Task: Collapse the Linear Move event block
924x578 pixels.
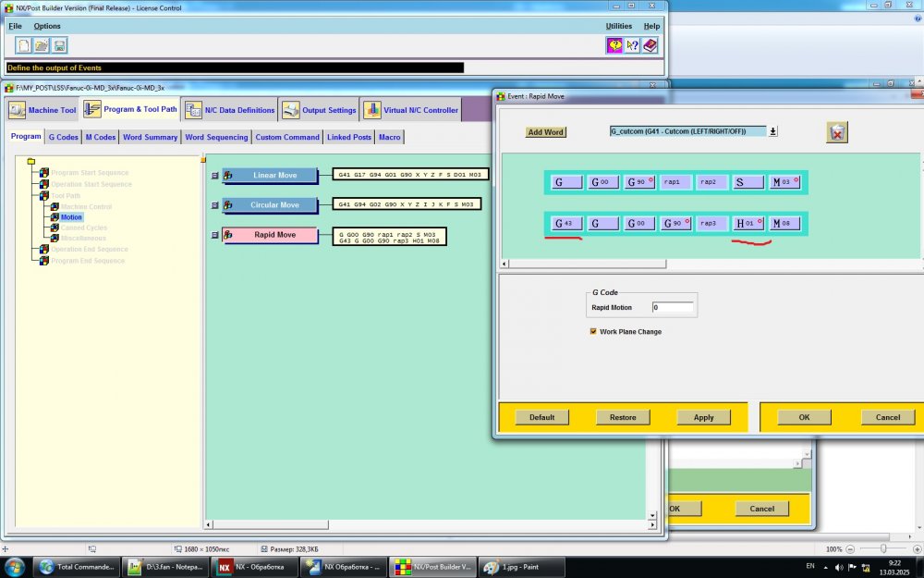Action: (214, 175)
